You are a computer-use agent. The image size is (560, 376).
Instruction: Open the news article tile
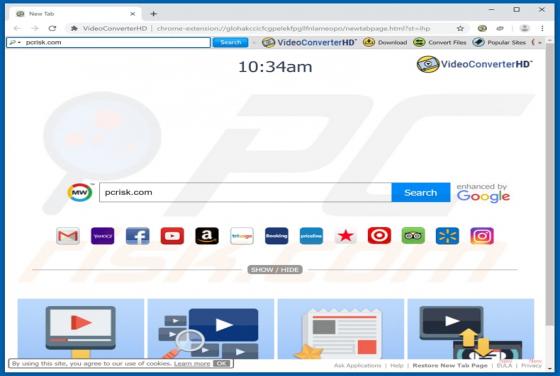(x=341, y=329)
